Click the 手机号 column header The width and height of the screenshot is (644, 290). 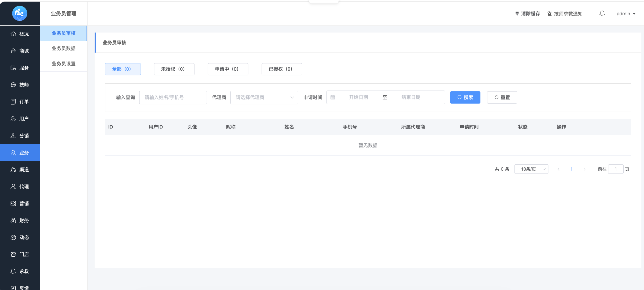[x=350, y=127]
